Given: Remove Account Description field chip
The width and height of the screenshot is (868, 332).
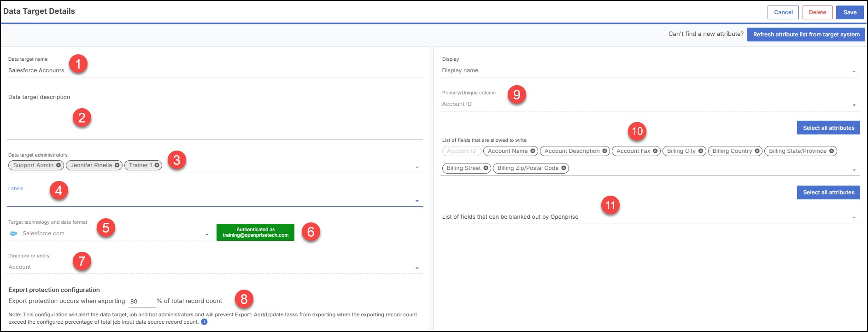Looking at the screenshot, I should 604,151.
